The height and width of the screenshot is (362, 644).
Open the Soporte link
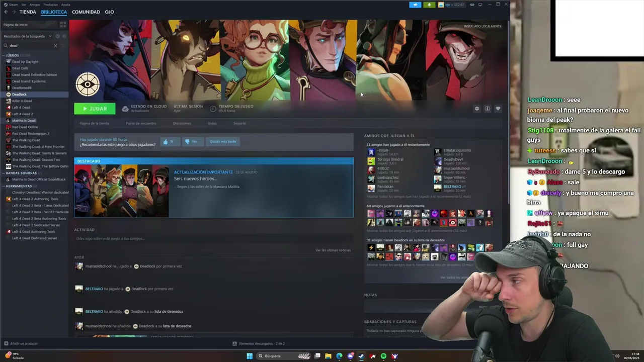point(239,123)
